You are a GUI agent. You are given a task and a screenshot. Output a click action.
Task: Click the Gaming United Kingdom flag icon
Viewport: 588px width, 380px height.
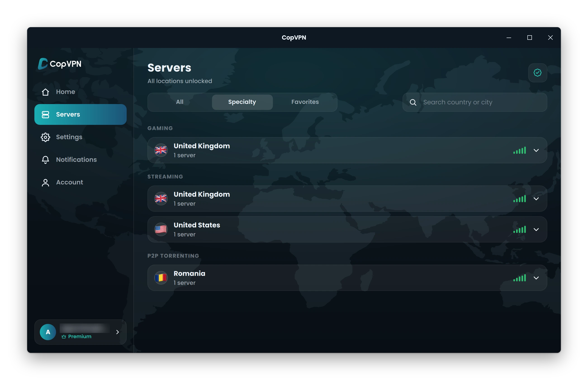coord(161,150)
